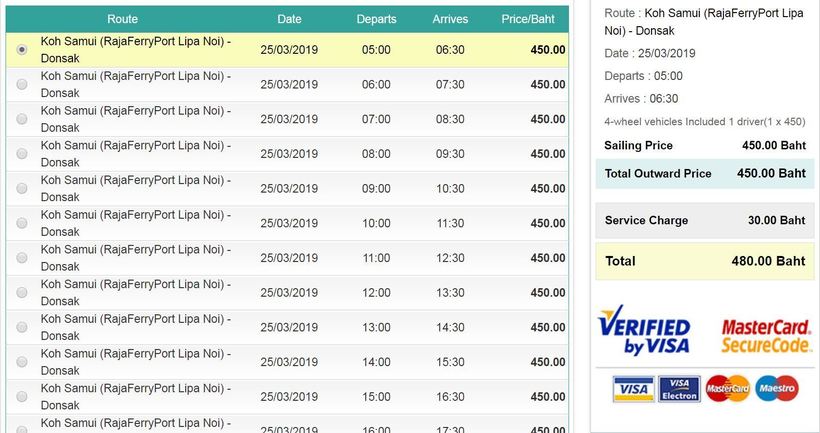
Task: Click the Visa Electron card icon
Action: [679, 389]
